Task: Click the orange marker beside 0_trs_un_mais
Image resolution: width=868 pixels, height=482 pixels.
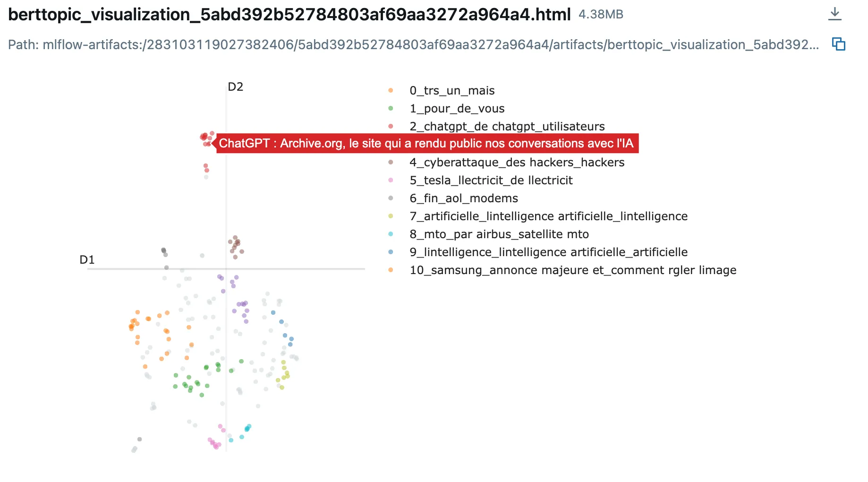Action: pyautogui.click(x=391, y=90)
